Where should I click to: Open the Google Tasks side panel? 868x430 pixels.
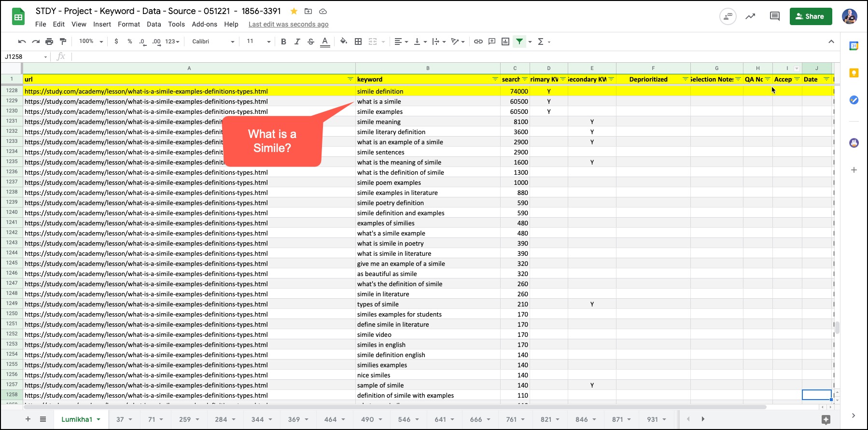[x=854, y=100]
